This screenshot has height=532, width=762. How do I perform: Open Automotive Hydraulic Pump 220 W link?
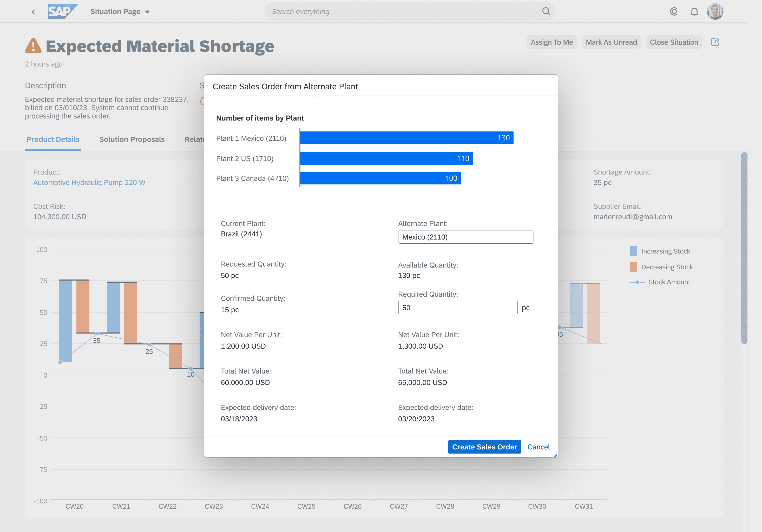coord(89,182)
